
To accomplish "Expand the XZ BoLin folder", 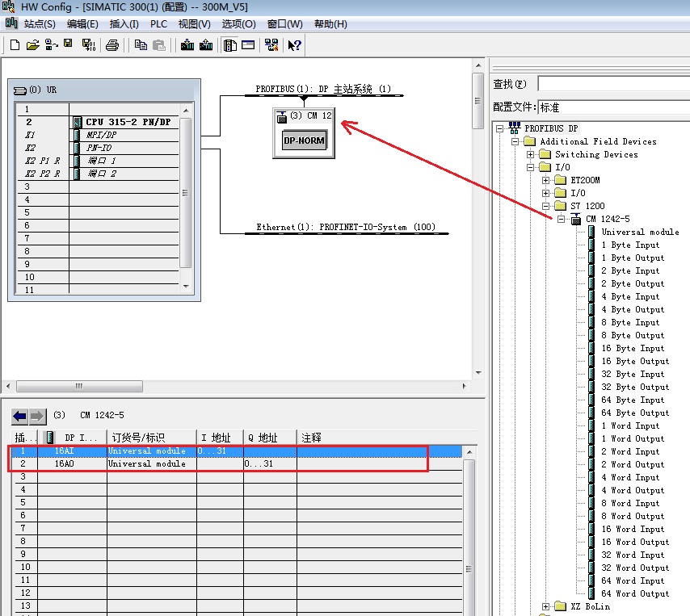I will (545, 607).
